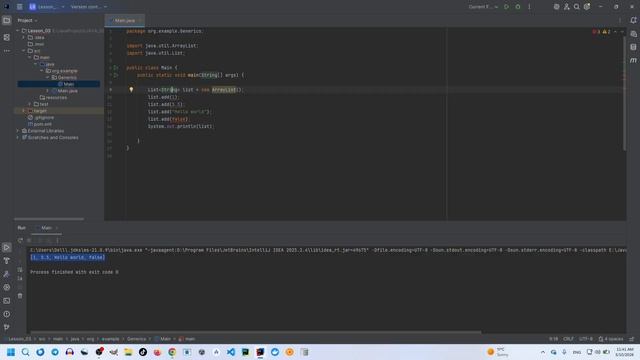Open the Current File run configuration dropdown
The image size is (640, 360).
click(483, 7)
